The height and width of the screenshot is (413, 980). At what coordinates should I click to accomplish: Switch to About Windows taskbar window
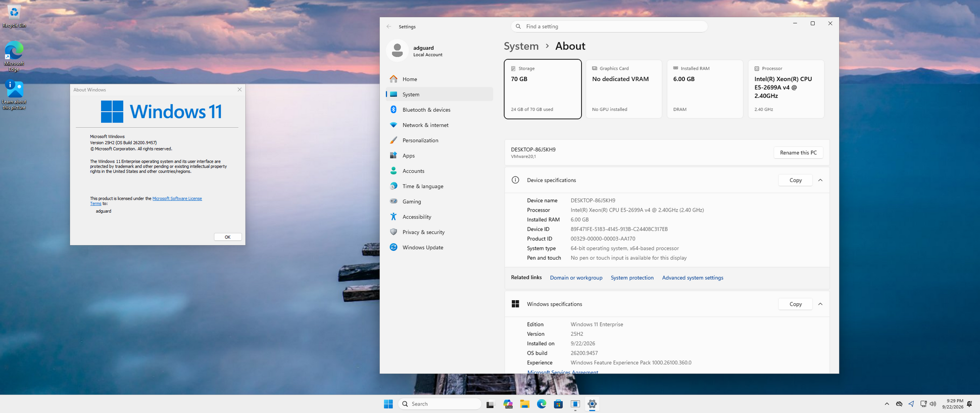click(575, 404)
